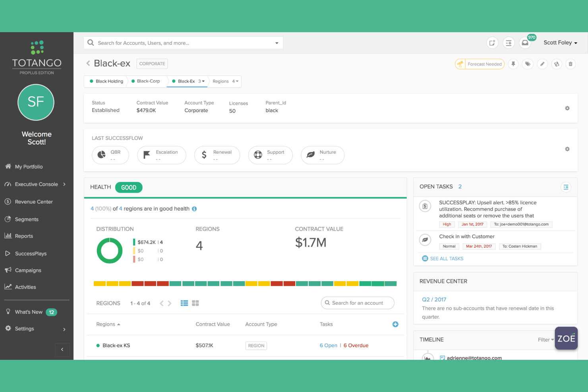The height and width of the screenshot is (392, 588).
Task: Open the attribute settings gear above Status
Action: (x=567, y=108)
